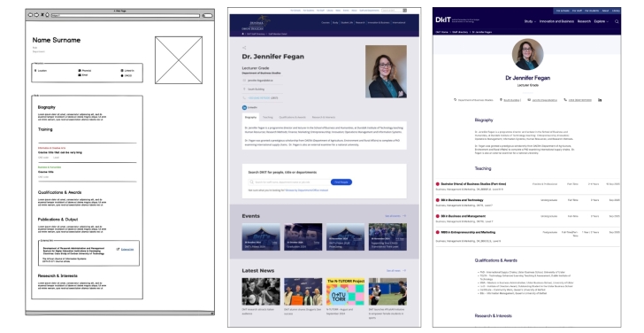The image size is (644, 333).
Task: Expand the Study dropdown in the right page
Action: pos(530,21)
